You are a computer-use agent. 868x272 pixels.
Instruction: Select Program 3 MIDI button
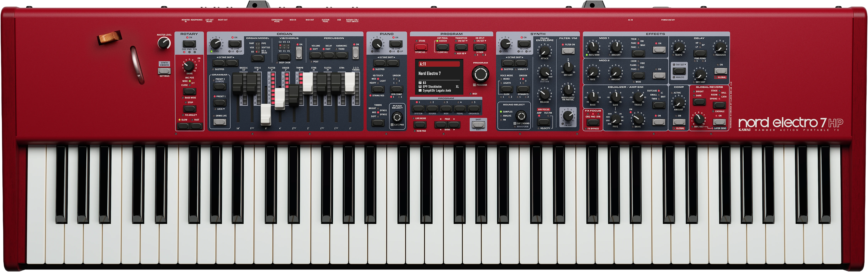point(446,108)
